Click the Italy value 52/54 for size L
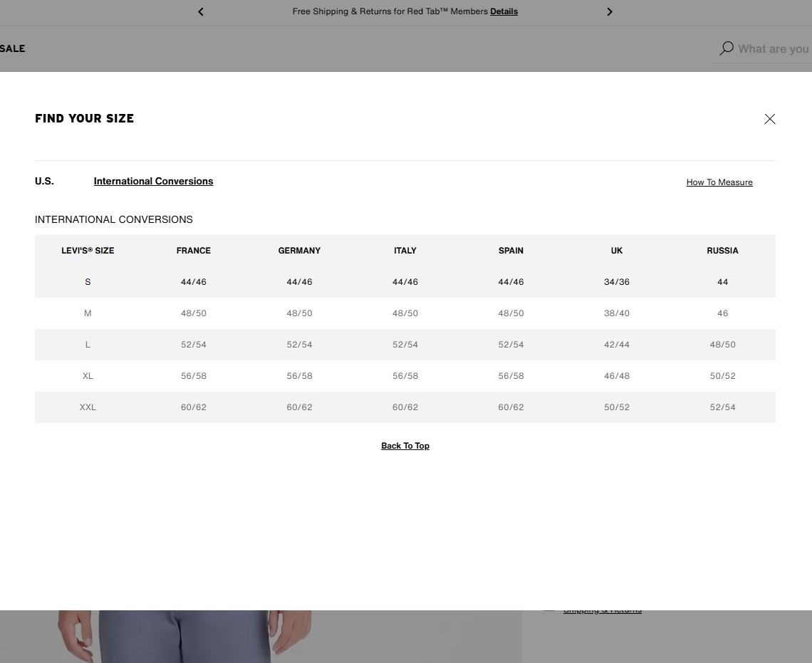 pyautogui.click(x=405, y=345)
